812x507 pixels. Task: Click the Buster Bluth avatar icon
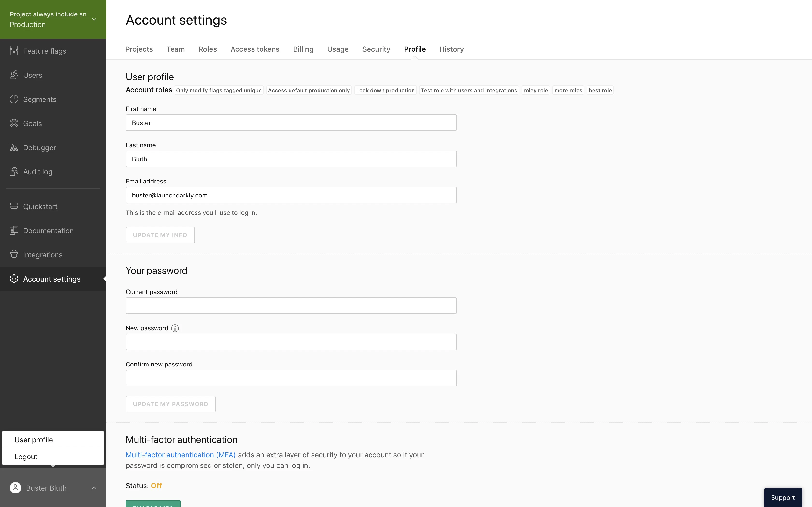15,488
